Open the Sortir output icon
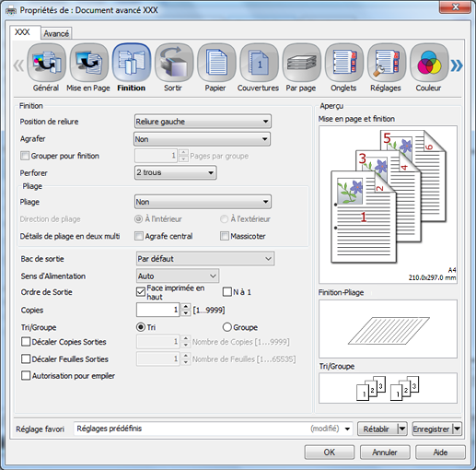Viewport: 476px width, 470px height. 174,63
